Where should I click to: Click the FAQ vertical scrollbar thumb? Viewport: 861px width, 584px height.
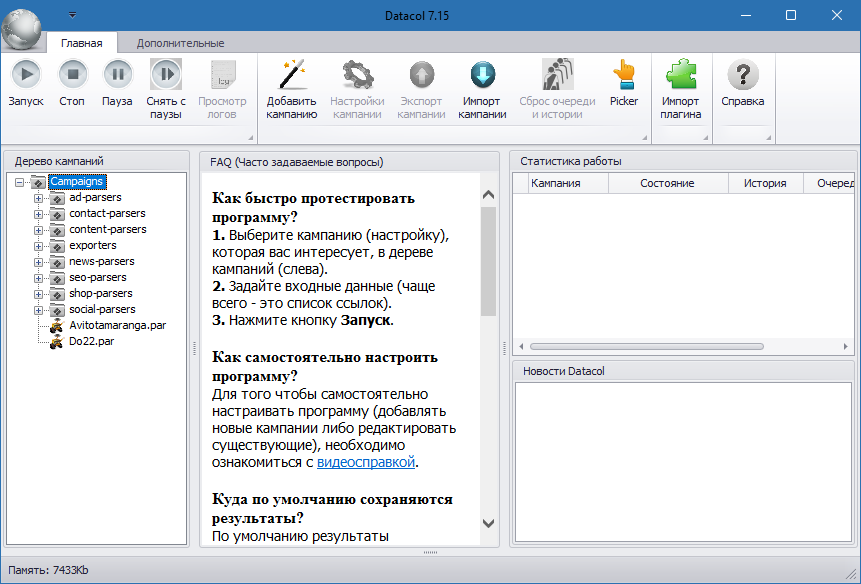tap(488, 261)
